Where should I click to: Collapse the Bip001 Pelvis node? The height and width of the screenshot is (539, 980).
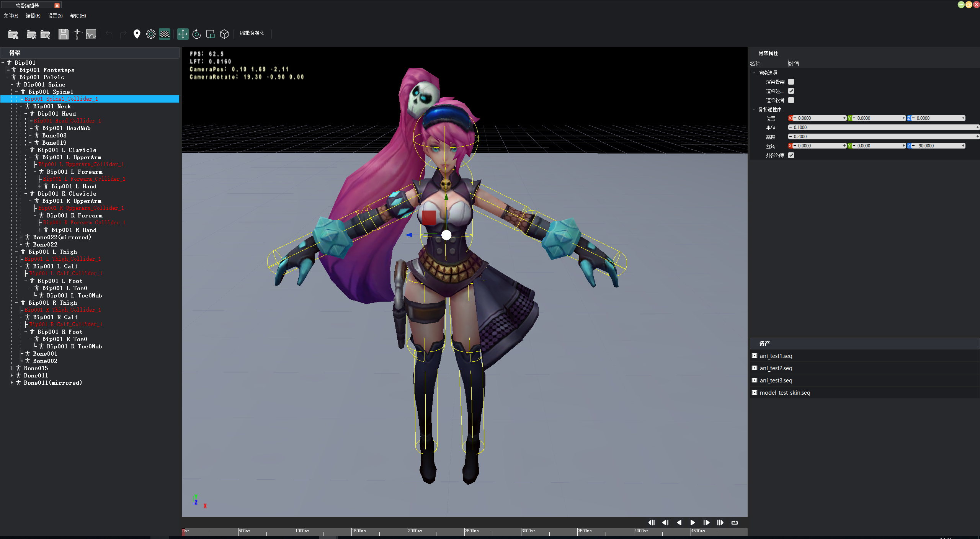pyautogui.click(x=8, y=77)
